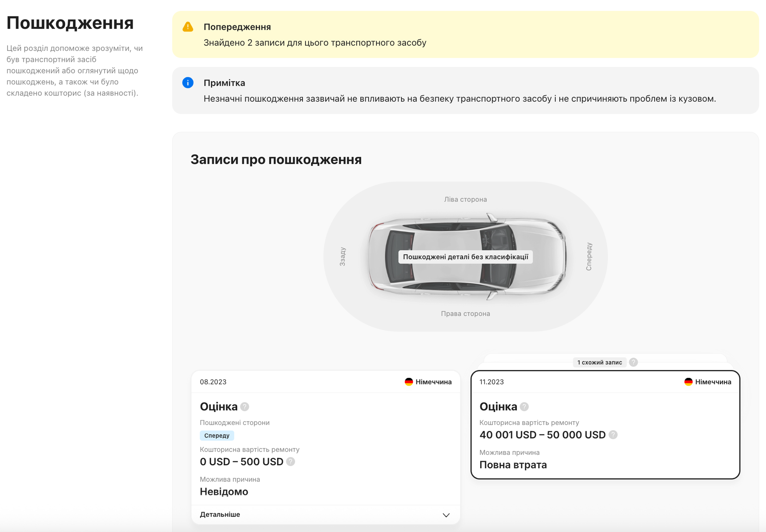766x532 pixels.
Task: Select the Спереду damaged side tag
Action: (x=217, y=435)
